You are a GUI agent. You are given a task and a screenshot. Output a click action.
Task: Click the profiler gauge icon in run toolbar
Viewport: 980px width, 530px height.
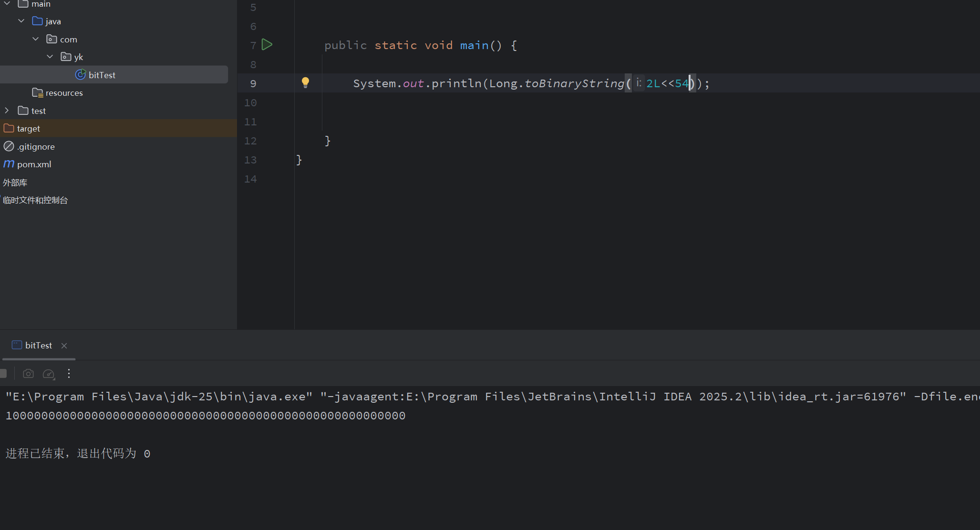(x=49, y=374)
